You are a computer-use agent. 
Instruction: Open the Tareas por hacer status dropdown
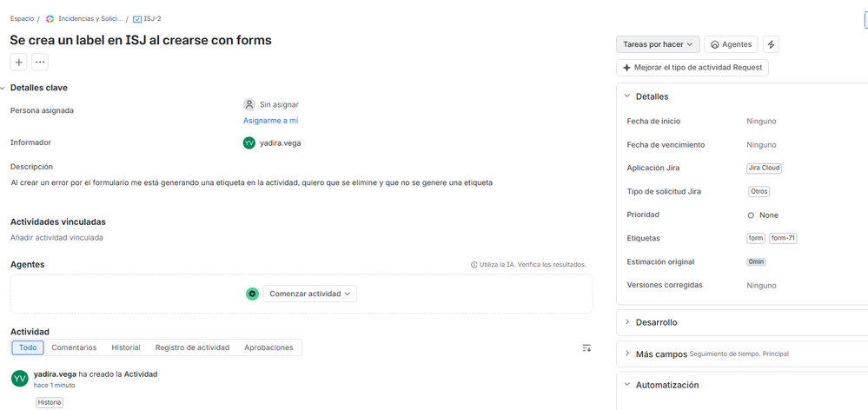658,44
